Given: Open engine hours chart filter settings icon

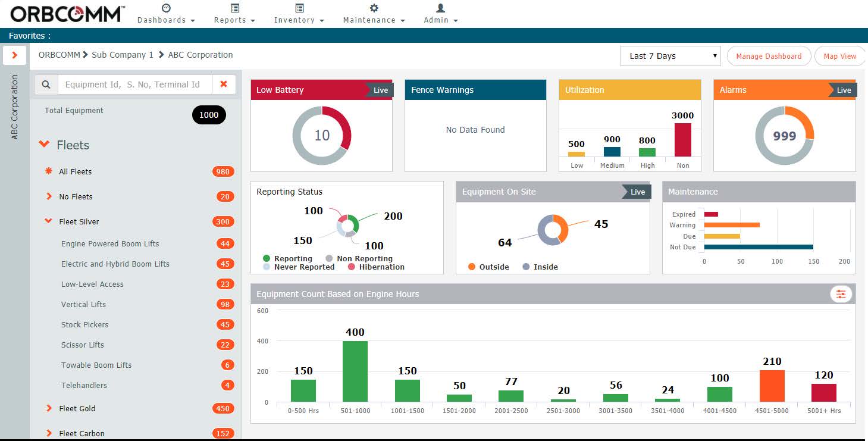Looking at the screenshot, I should pos(841,294).
